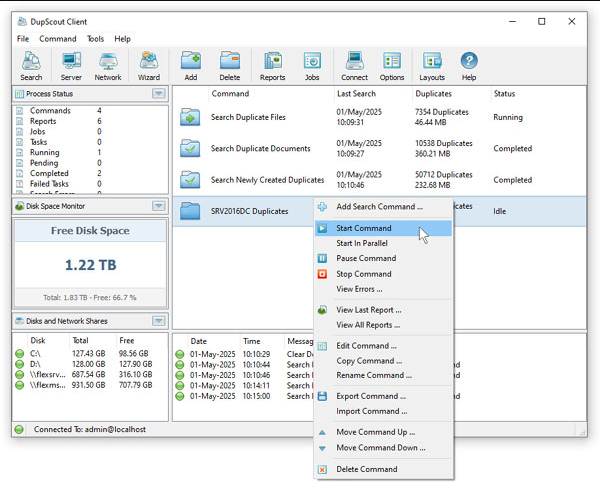This screenshot has width=600, height=485.
Task: Select Import Command menu entry
Action: click(383, 411)
